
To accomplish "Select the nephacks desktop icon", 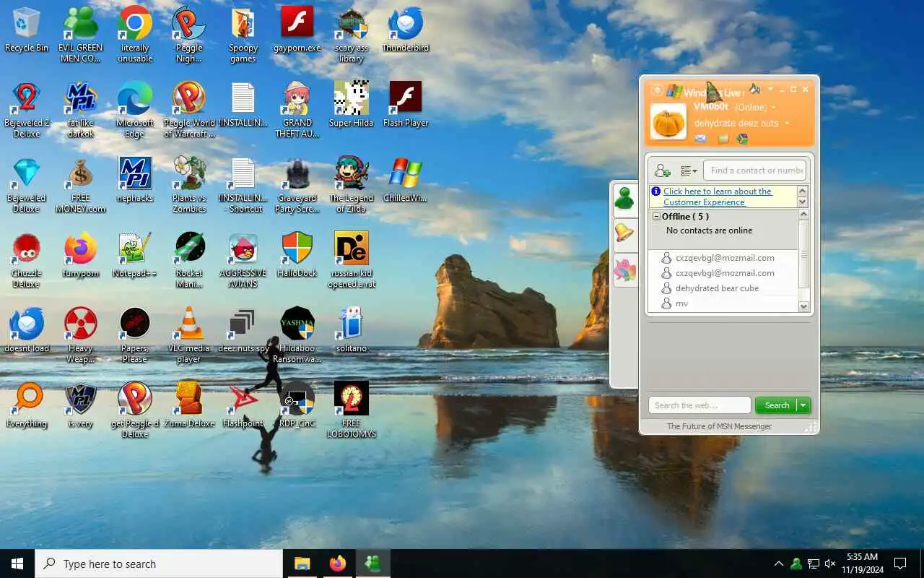I will click(x=135, y=180).
